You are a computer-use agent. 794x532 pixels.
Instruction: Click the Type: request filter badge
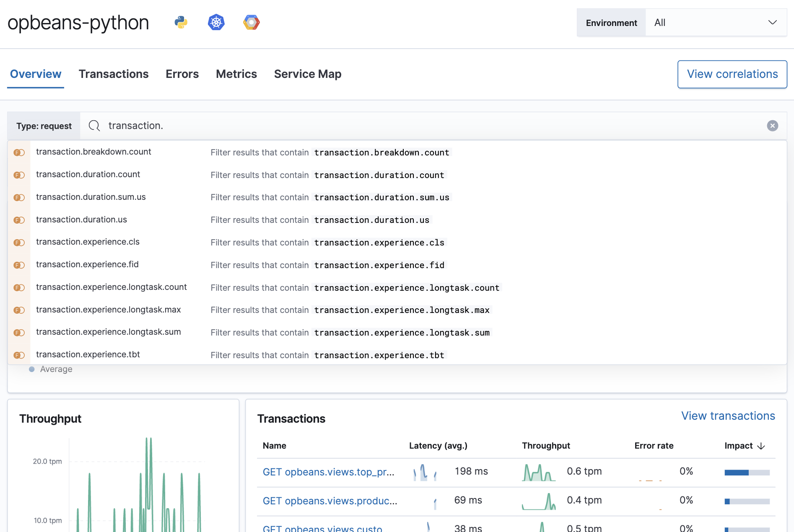[x=44, y=126]
